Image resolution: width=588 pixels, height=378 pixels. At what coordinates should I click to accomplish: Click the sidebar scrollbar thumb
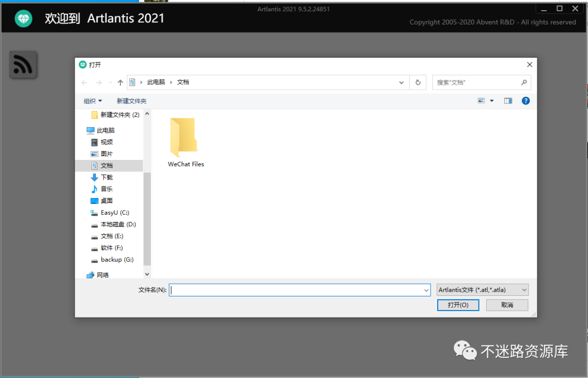pos(147,219)
